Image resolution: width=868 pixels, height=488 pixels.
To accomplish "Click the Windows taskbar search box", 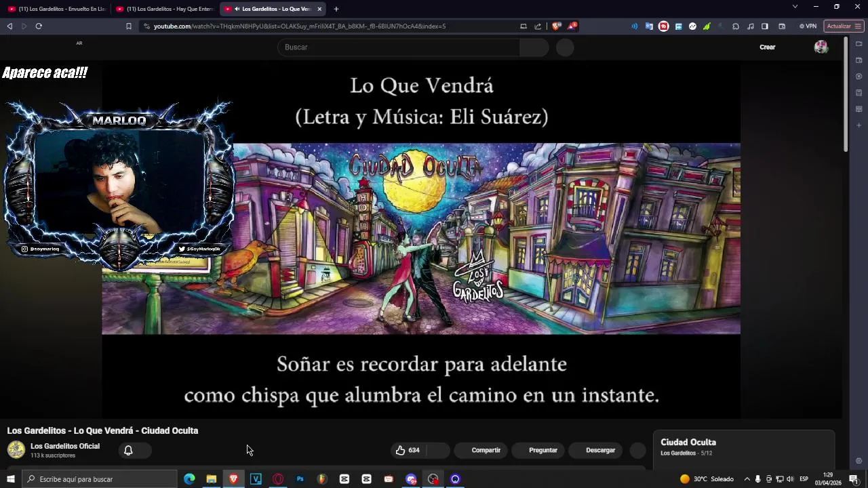I will click(99, 479).
